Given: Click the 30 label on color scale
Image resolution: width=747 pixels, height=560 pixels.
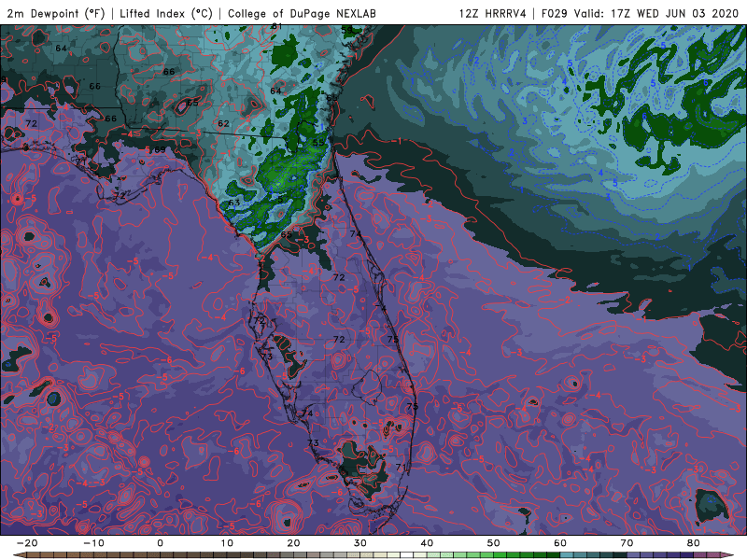Looking at the screenshot, I should (x=360, y=543).
